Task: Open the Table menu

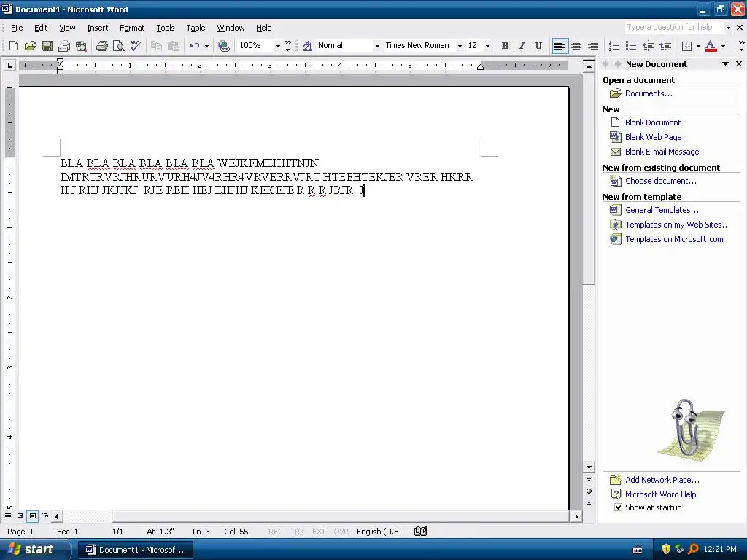Action: (x=196, y=28)
